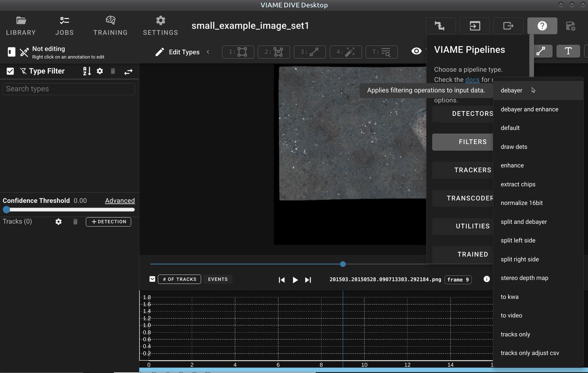The image size is (588, 373).
Task: Play the image sequence
Action: pyautogui.click(x=295, y=280)
